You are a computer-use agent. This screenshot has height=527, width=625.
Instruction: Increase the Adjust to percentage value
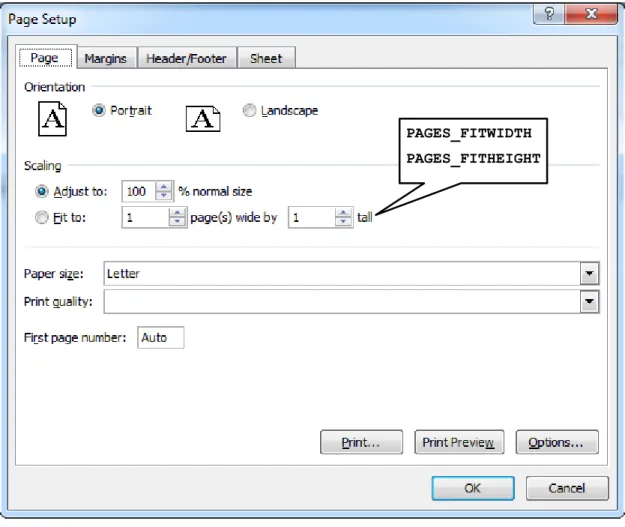click(164, 187)
